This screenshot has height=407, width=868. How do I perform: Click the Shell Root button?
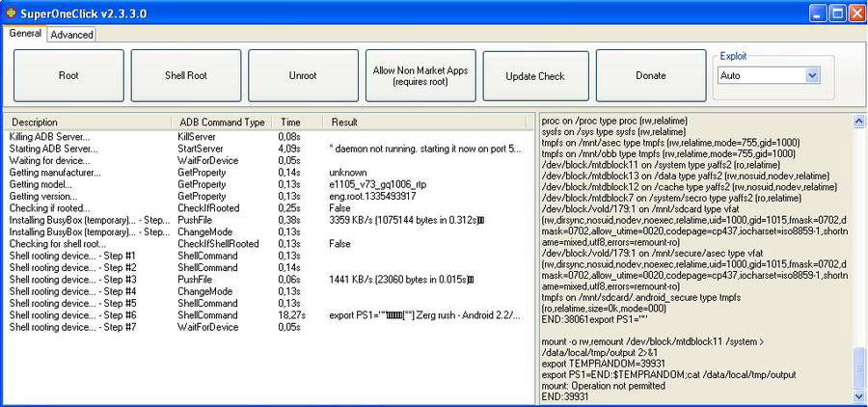tap(186, 76)
